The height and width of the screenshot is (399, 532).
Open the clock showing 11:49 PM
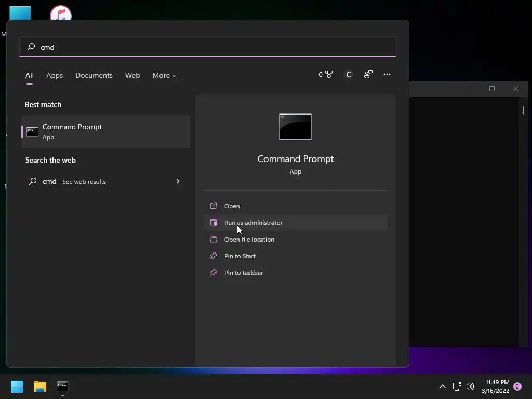click(x=496, y=387)
